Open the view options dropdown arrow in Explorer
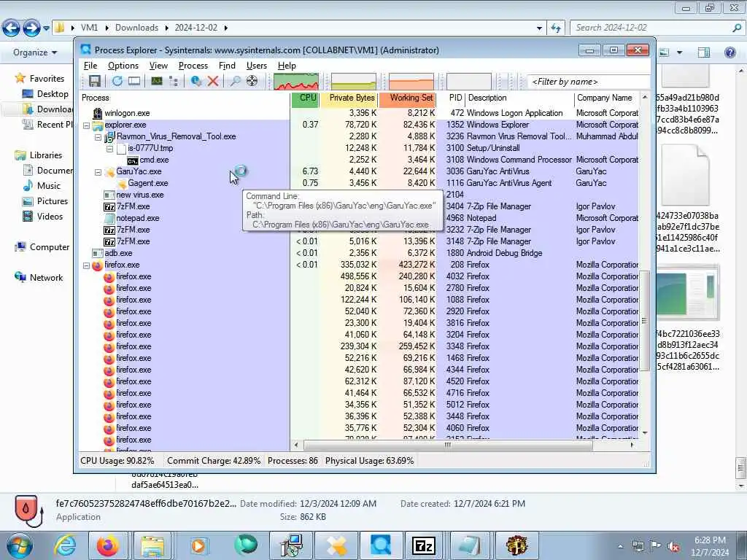Viewport: 747px width, 560px height. point(679,52)
